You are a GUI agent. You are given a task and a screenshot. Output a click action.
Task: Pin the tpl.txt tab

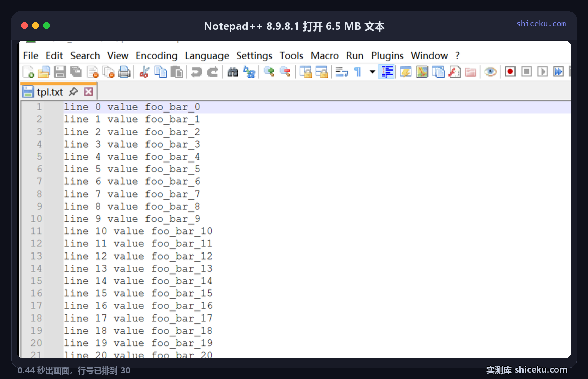(73, 92)
